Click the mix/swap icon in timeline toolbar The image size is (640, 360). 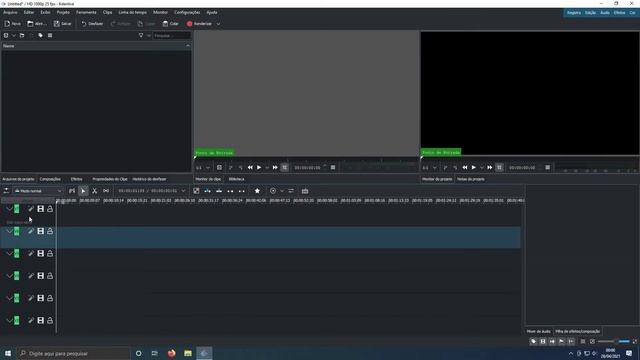coord(291,191)
